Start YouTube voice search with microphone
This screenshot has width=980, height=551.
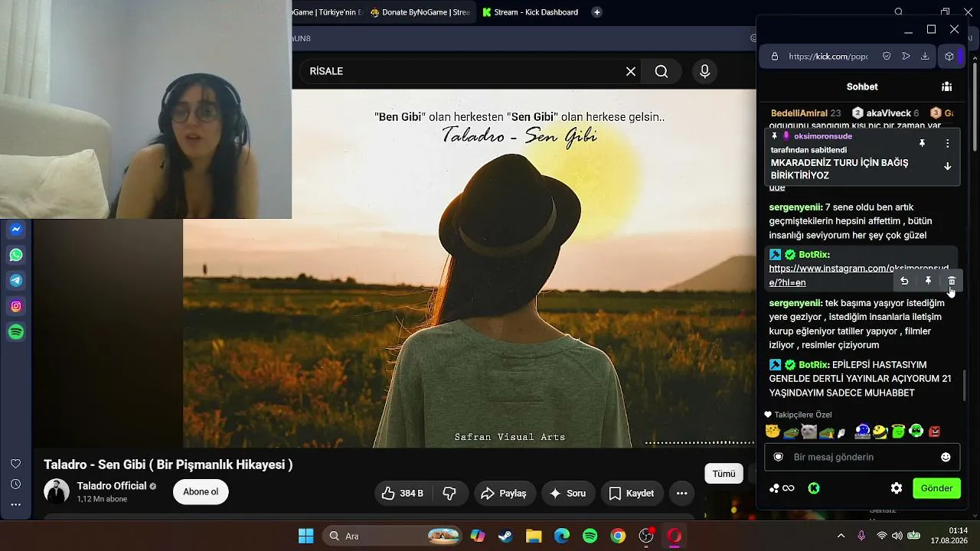[x=704, y=71]
